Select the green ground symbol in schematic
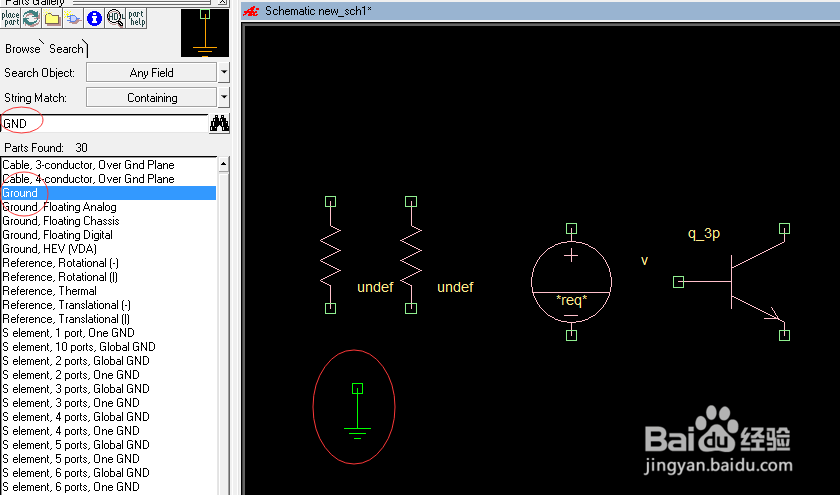Viewport: 840px width, 495px height. click(357, 411)
